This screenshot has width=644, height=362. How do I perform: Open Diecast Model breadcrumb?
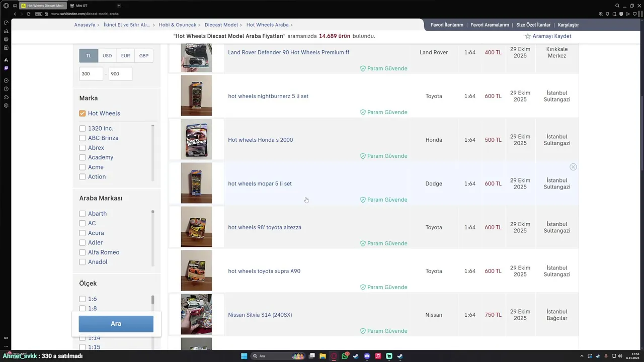click(x=221, y=25)
